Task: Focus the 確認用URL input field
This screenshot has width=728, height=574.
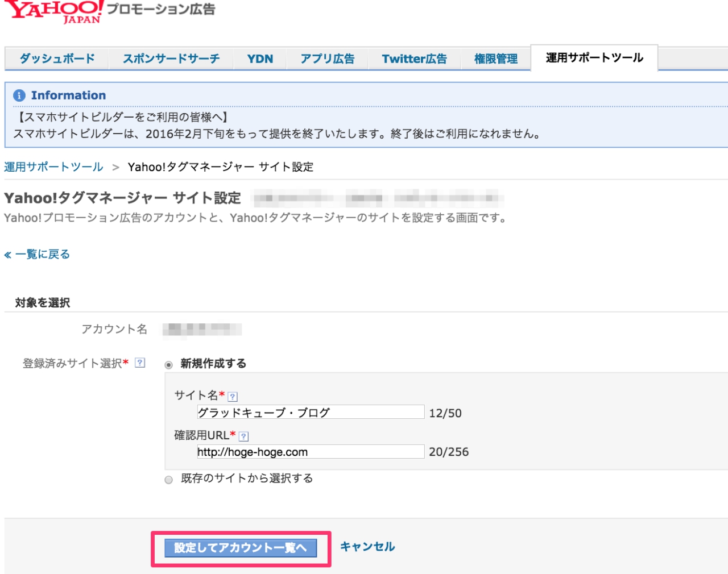Action: [311, 452]
